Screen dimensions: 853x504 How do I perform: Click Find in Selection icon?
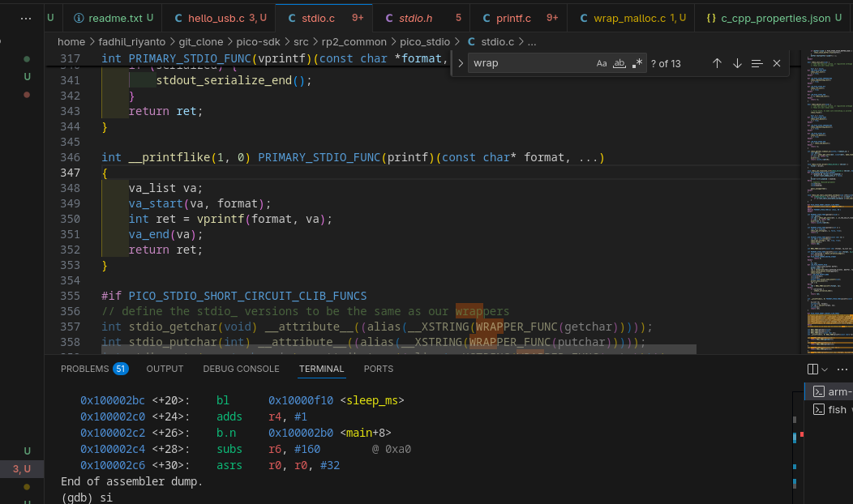coord(757,63)
